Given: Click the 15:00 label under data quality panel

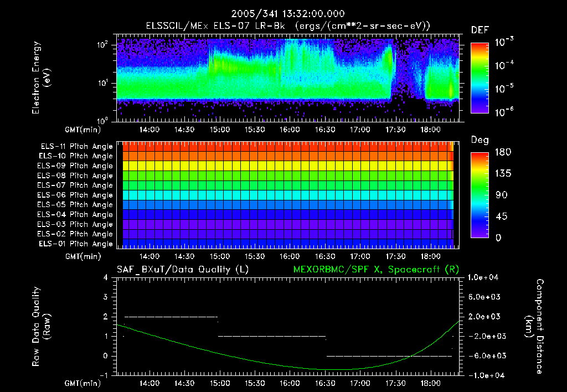Looking at the screenshot, I should coord(220,383).
